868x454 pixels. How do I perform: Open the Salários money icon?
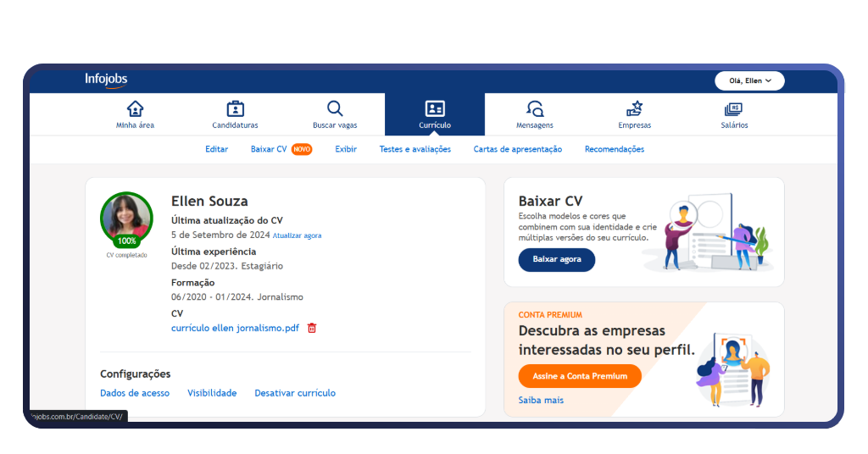click(x=733, y=109)
